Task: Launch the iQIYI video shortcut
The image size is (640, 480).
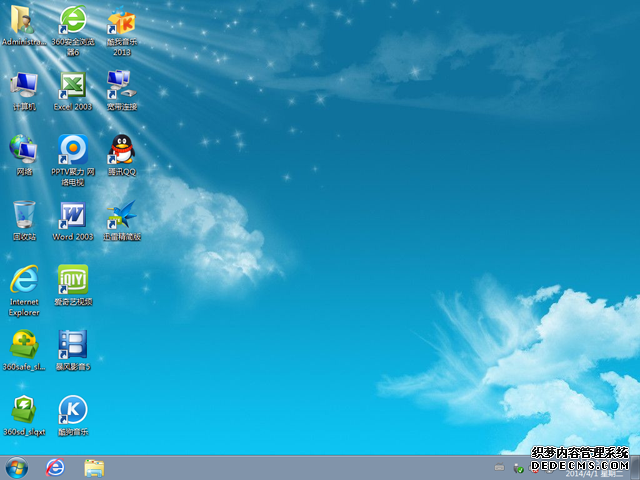Action: coord(72,280)
